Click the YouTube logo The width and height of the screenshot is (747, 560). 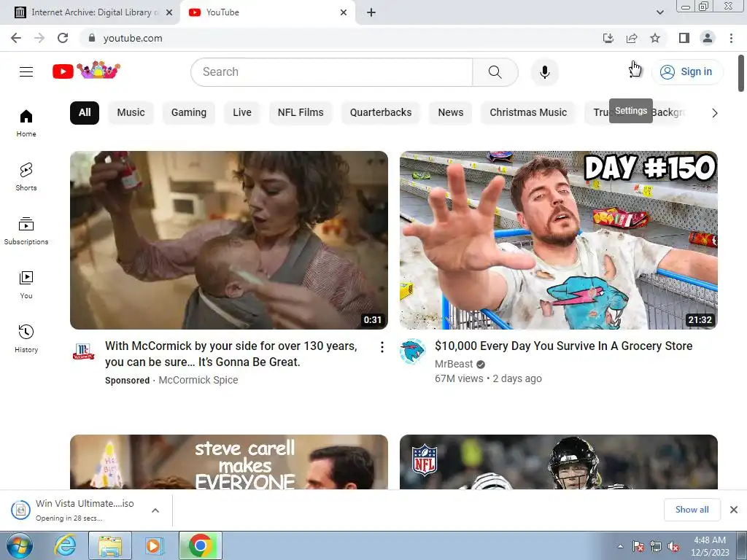[86, 71]
